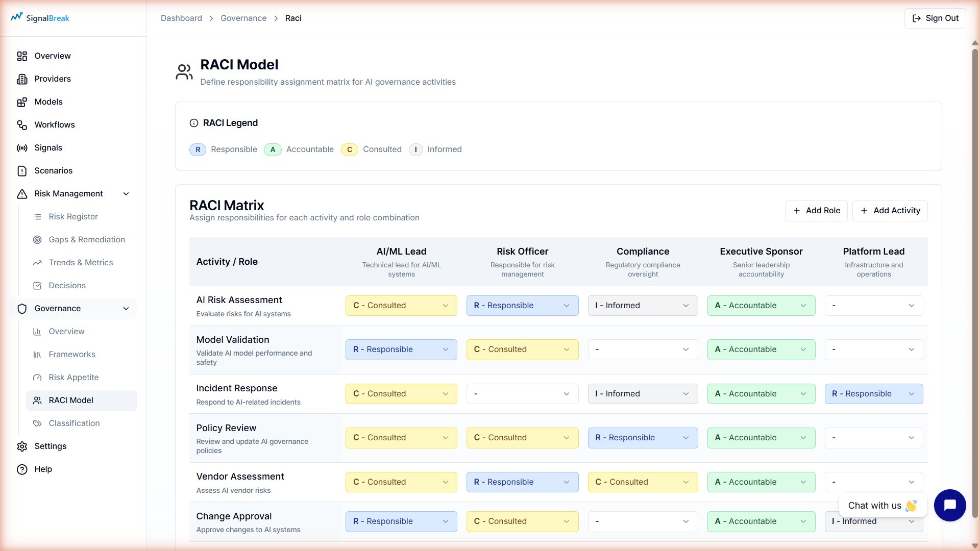Image resolution: width=980 pixels, height=551 pixels.
Task: Click the Trends & Metrics arrow icon
Action: coord(37,262)
